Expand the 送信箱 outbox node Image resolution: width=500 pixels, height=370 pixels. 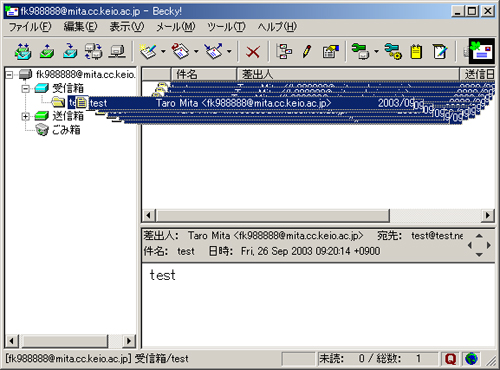pyautogui.click(x=26, y=116)
